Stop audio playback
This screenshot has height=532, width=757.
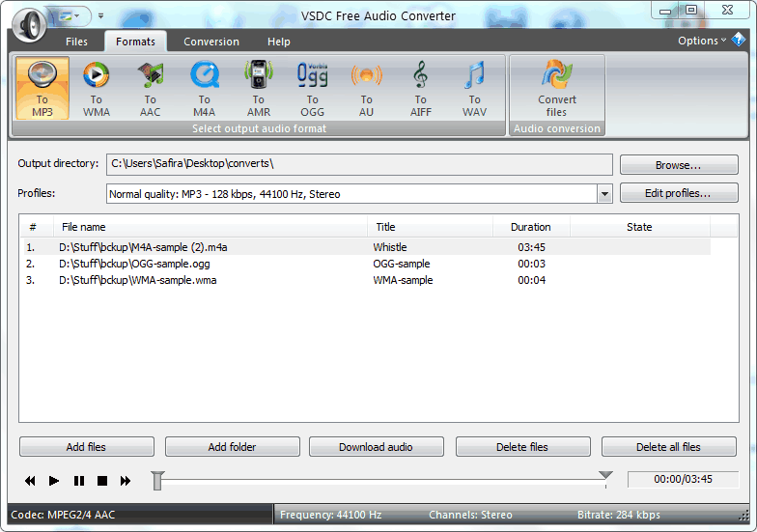coord(102,481)
